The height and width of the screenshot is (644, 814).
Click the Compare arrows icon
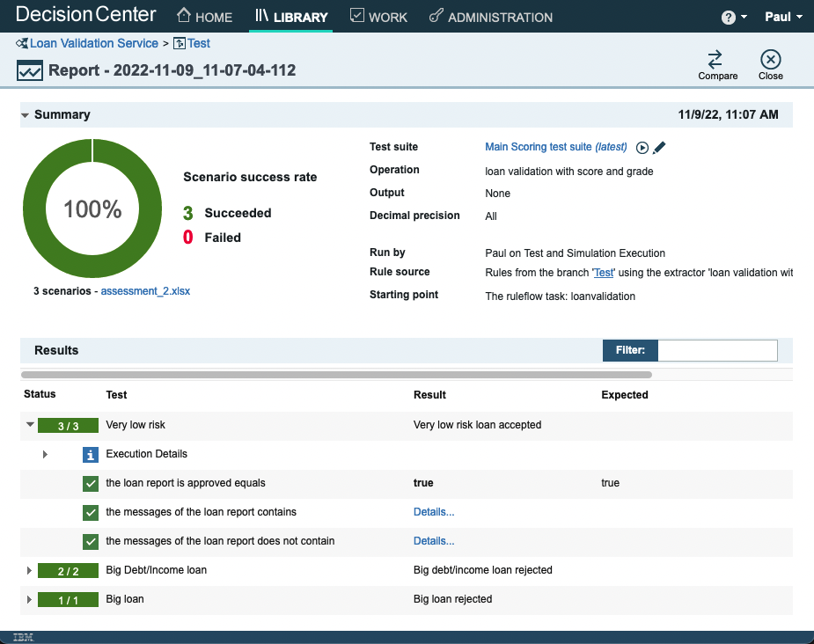(x=715, y=59)
